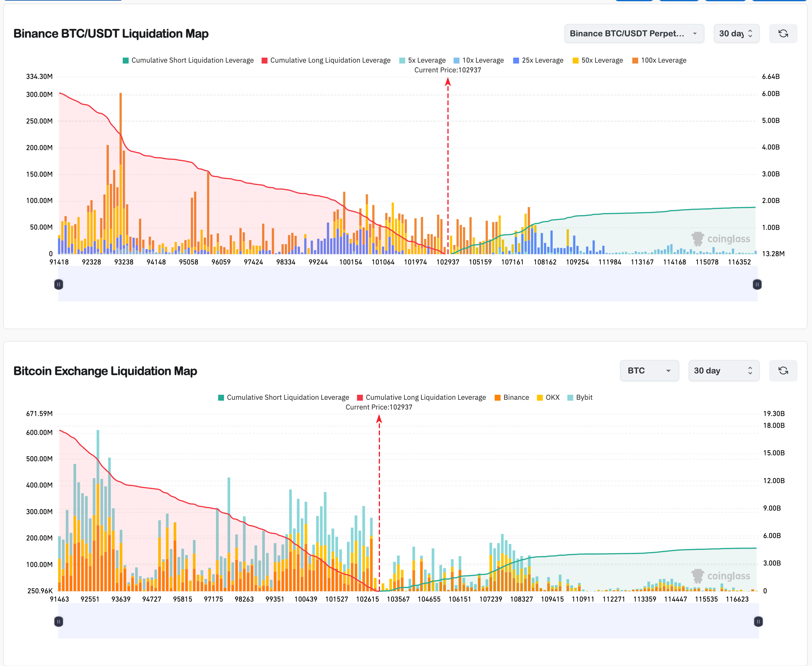Click left range handle on Exchange chart
Image resolution: width=812 pixels, height=666 pixels.
[58, 621]
